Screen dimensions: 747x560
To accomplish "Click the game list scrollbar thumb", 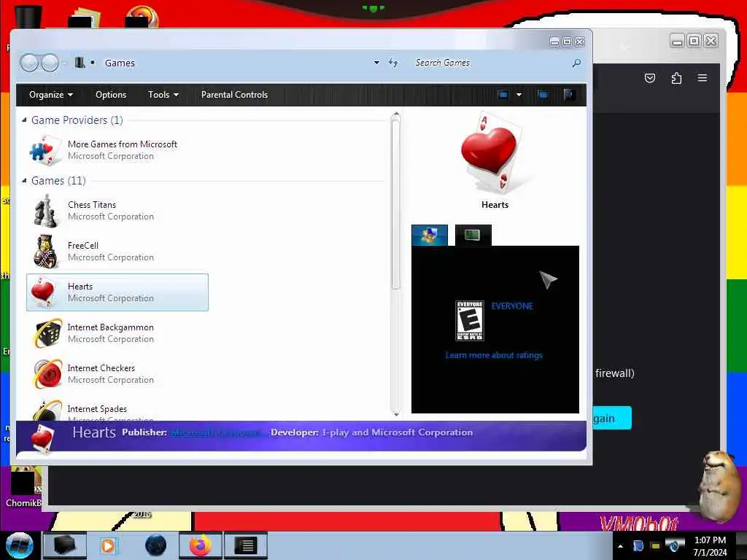I will click(x=395, y=205).
